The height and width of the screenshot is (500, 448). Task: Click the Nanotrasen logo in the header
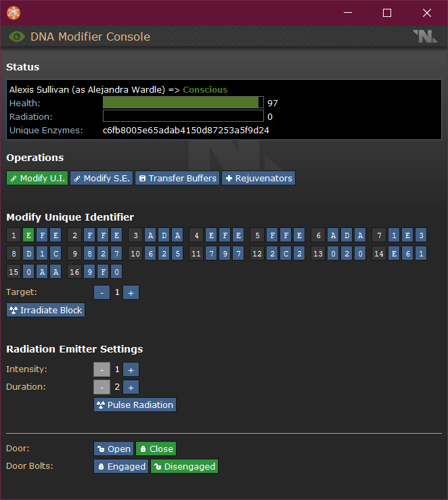click(x=425, y=37)
